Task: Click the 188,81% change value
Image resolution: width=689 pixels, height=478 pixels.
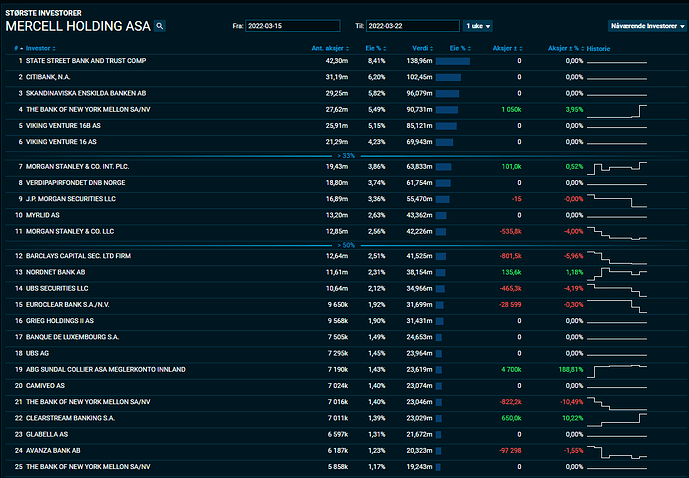Action: click(x=571, y=369)
